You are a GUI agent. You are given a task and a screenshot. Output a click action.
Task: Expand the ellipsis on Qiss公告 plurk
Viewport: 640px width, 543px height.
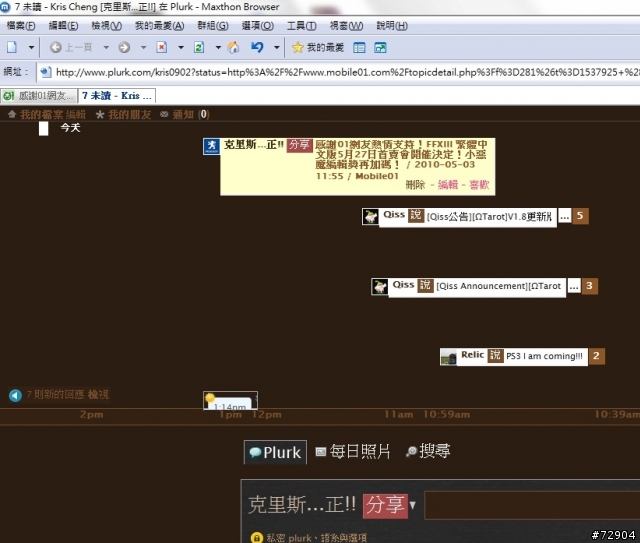coord(564,216)
